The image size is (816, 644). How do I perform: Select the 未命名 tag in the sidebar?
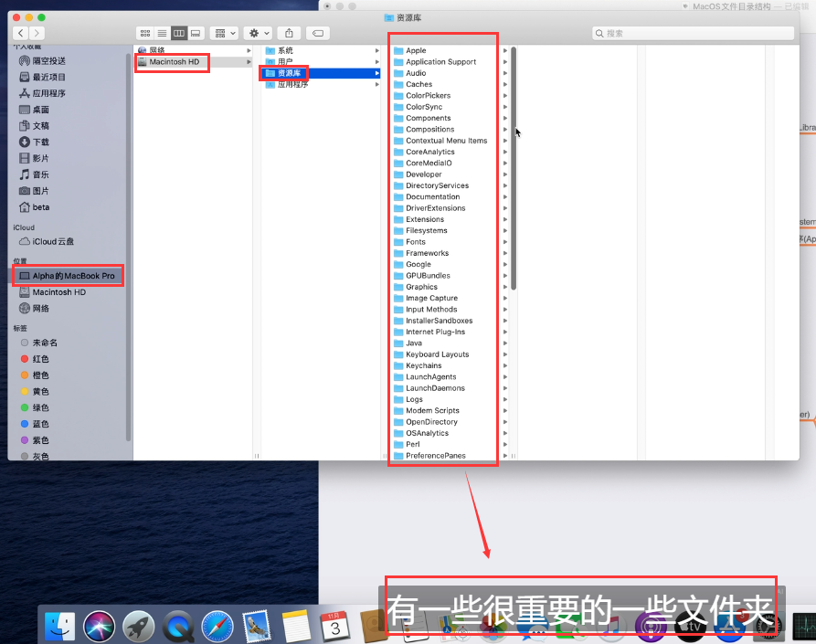pyautogui.click(x=39, y=343)
